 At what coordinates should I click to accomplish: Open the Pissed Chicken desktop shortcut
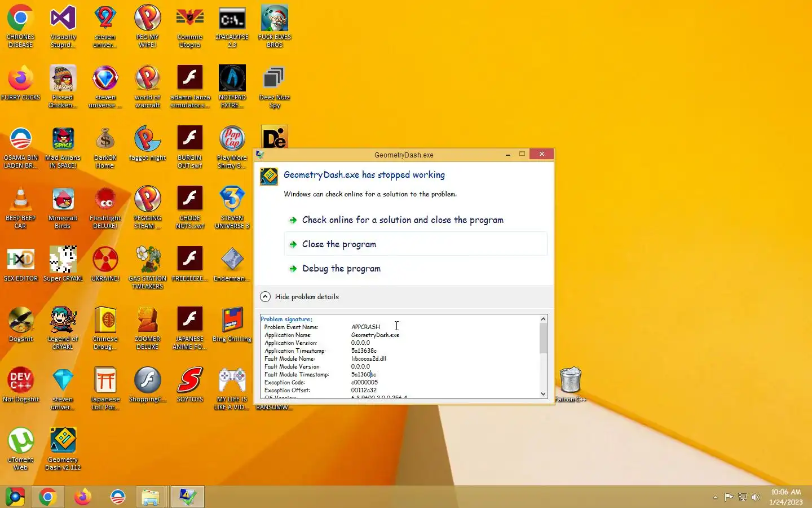coord(63,86)
